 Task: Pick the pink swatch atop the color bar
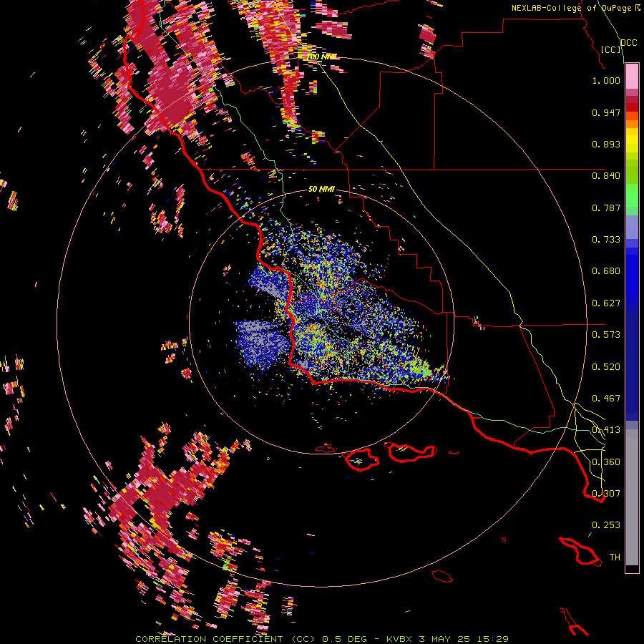(632, 77)
